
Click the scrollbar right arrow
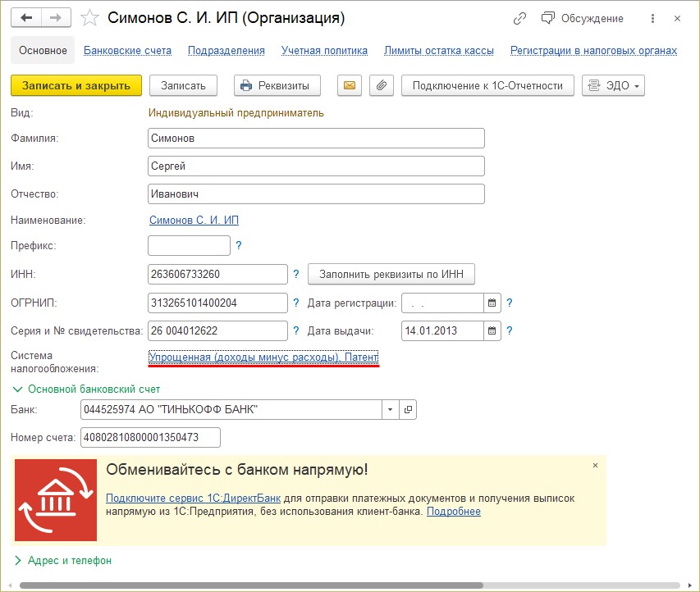(x=689, y=585)
